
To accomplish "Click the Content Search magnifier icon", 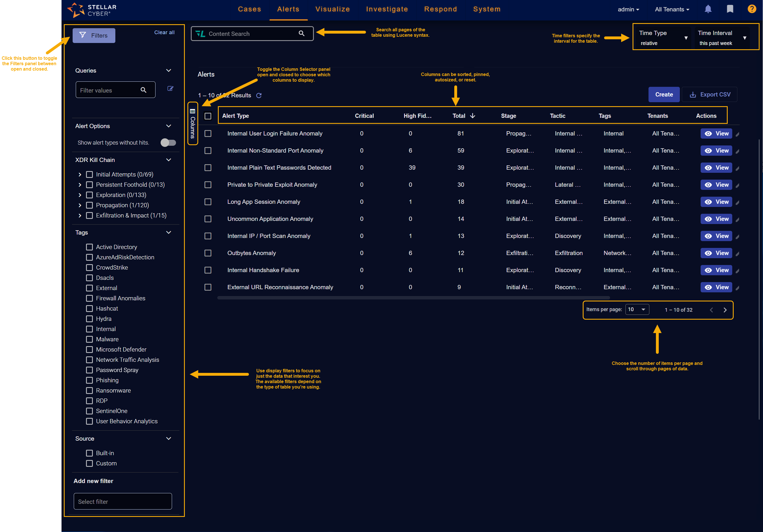I will (x=301, y=34).
